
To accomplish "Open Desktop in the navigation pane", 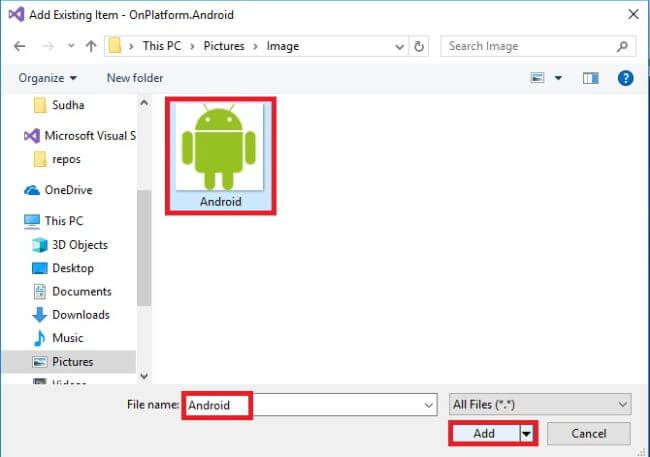I will click(63, 268).
